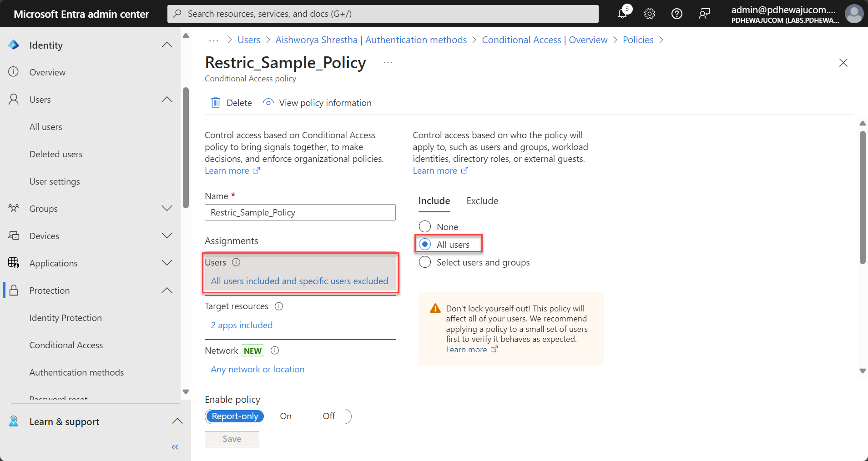Select the None radio button
The image size is (868, 461).
coord(425,226)
